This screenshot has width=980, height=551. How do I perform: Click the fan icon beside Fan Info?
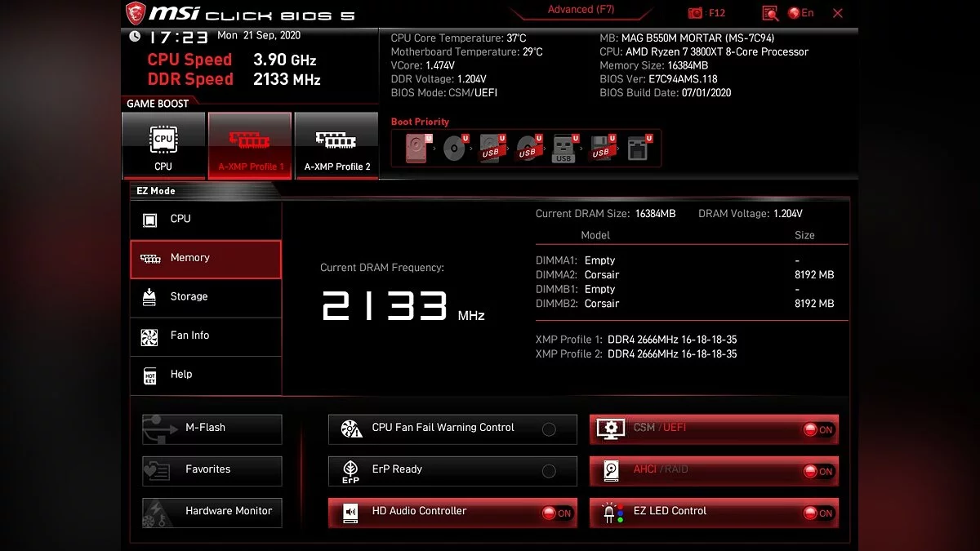[x=149, y=336]
